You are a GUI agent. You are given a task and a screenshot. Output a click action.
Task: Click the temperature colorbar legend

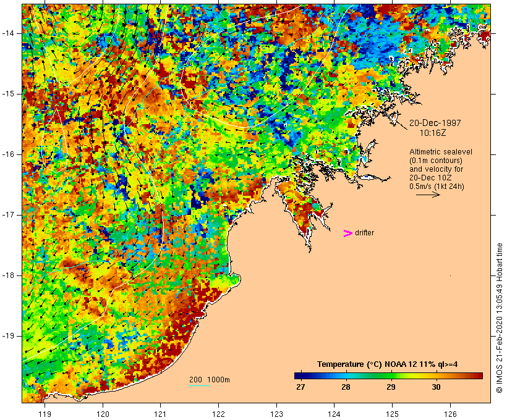(388, 376)
